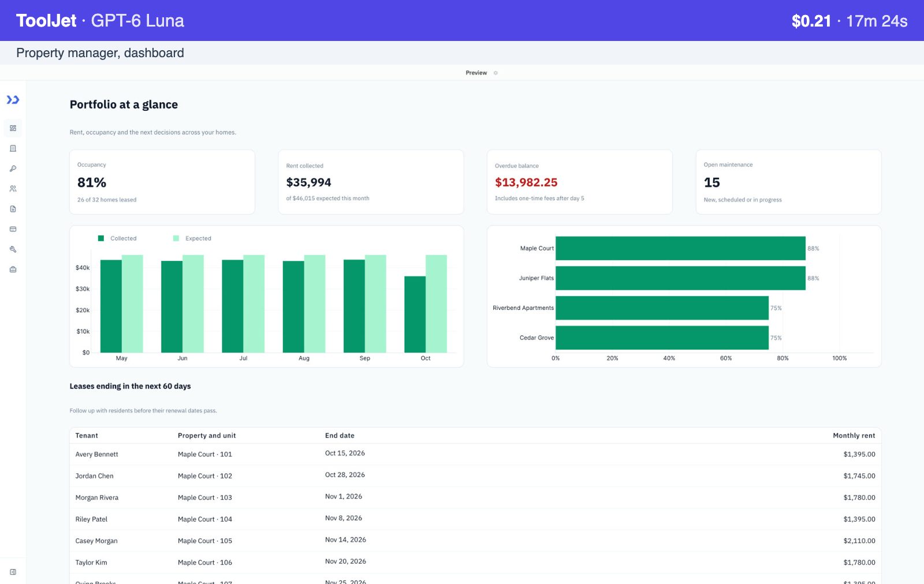Viewport: 924px width, 584px height.
Task: Sort by the Monthly rent column header
Action: tap(854, 436)
